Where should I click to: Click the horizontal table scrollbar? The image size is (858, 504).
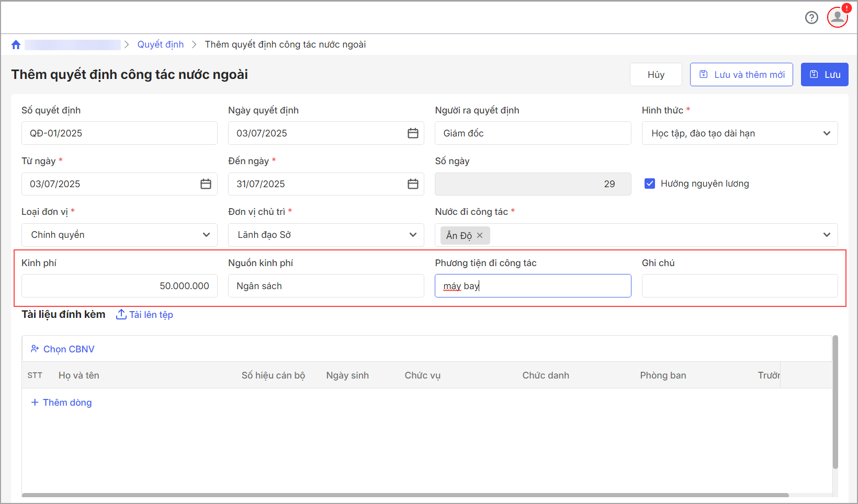(x=405, y=495)
